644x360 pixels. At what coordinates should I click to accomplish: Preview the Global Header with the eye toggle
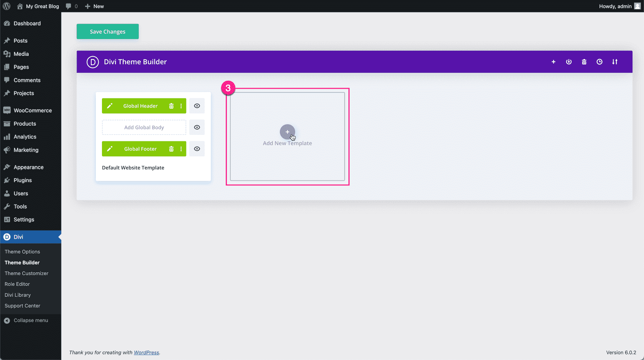point(197,106)
